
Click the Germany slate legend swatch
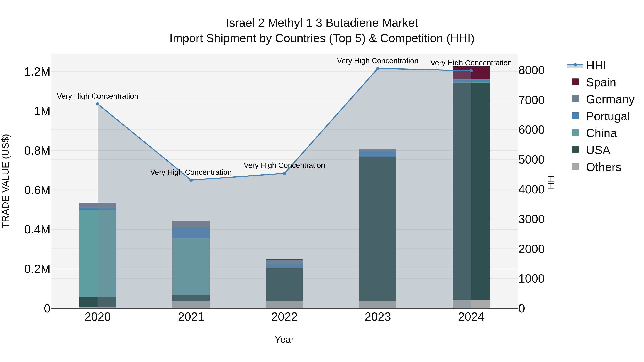click(x=575, y=99)
